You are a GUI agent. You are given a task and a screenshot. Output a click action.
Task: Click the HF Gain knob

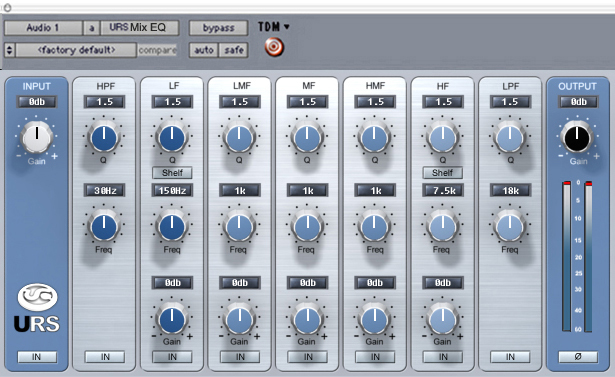click(442, 320)
